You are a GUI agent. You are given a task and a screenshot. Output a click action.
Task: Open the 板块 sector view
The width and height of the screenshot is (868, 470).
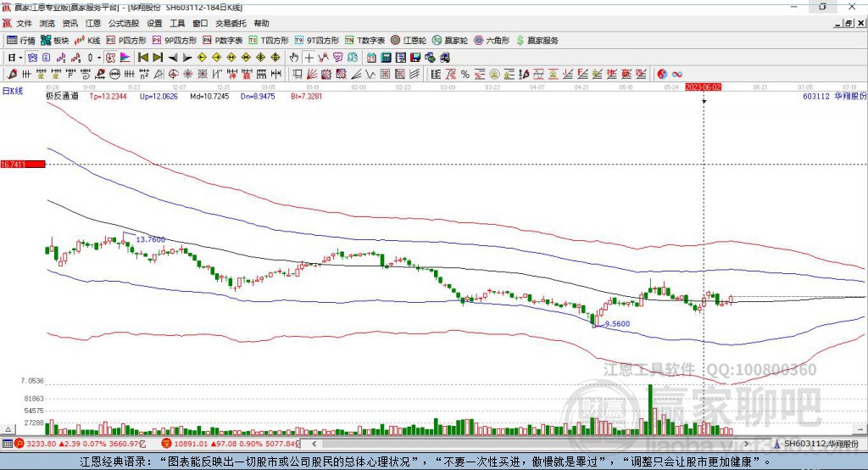coord(55,41)
